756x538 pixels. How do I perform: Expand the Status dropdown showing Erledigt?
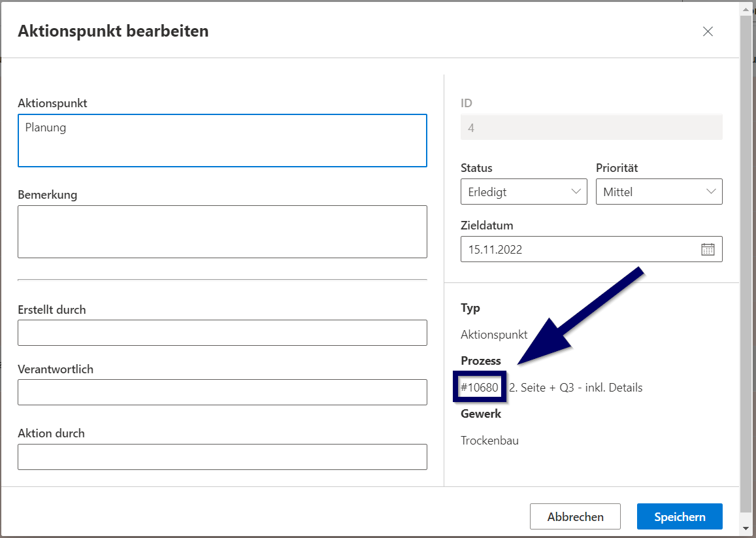coord(523,192)
